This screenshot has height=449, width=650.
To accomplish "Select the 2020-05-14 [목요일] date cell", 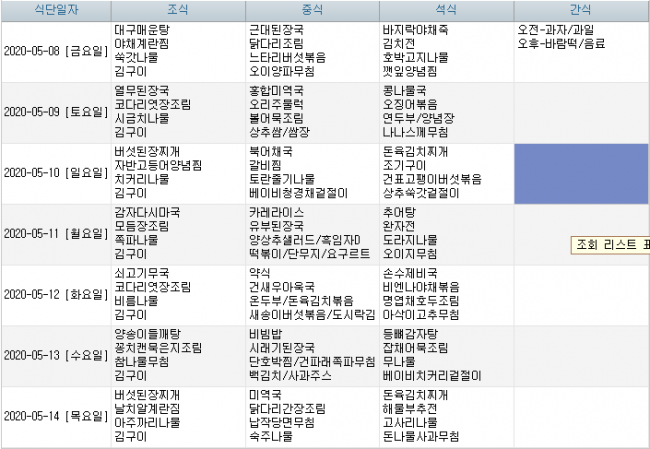I will tap(56, 417).
